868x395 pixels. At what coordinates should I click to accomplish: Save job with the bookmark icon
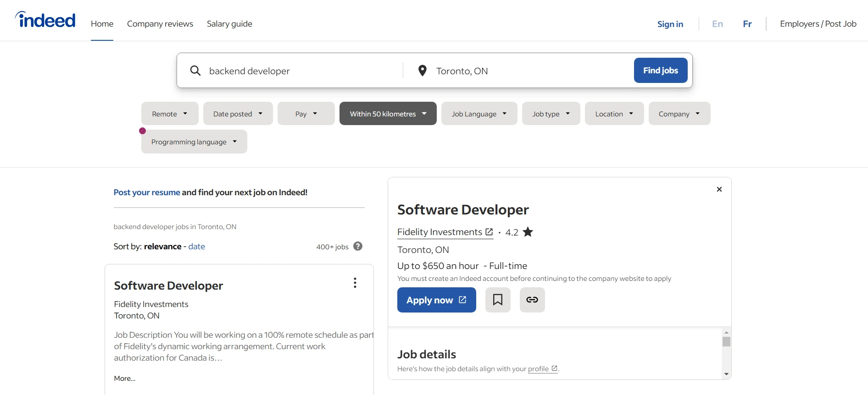pyautogui.click(x=498, y=300)
